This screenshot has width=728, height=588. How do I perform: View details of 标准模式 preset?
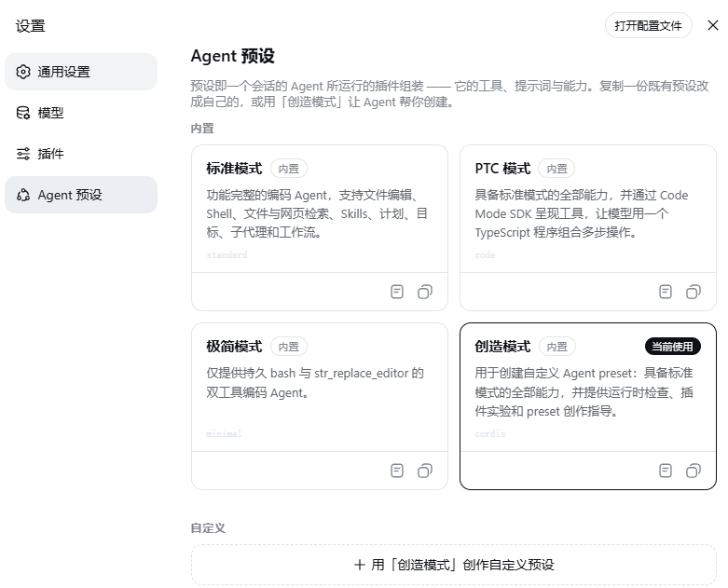[x=397, y=292]
